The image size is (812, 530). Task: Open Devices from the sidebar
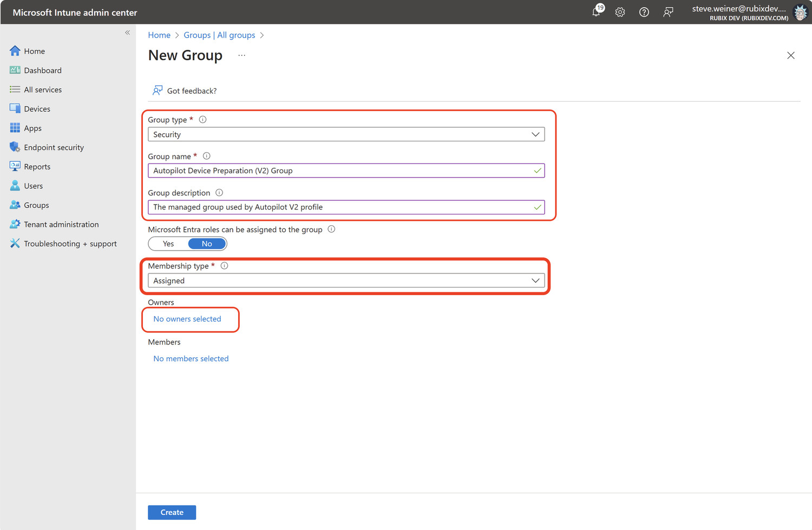tap(36, 108)
